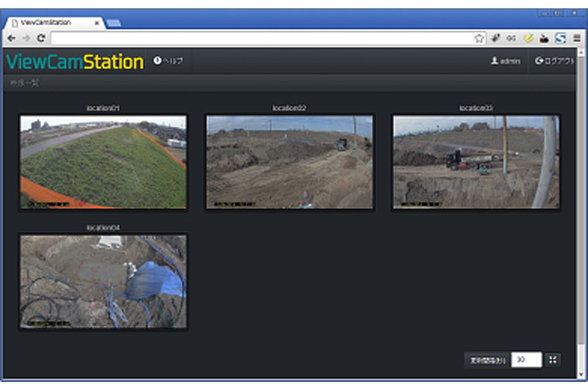Close the ViewCamStation browser tab
The height and width of the screenshot is (391, 588).
tap(98, 22)
